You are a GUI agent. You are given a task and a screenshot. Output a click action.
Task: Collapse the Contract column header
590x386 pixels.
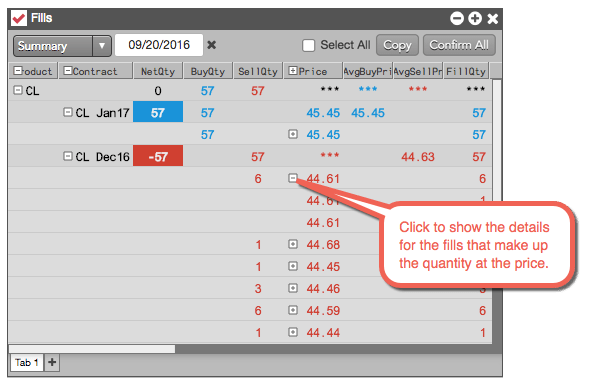click(68, 71)
